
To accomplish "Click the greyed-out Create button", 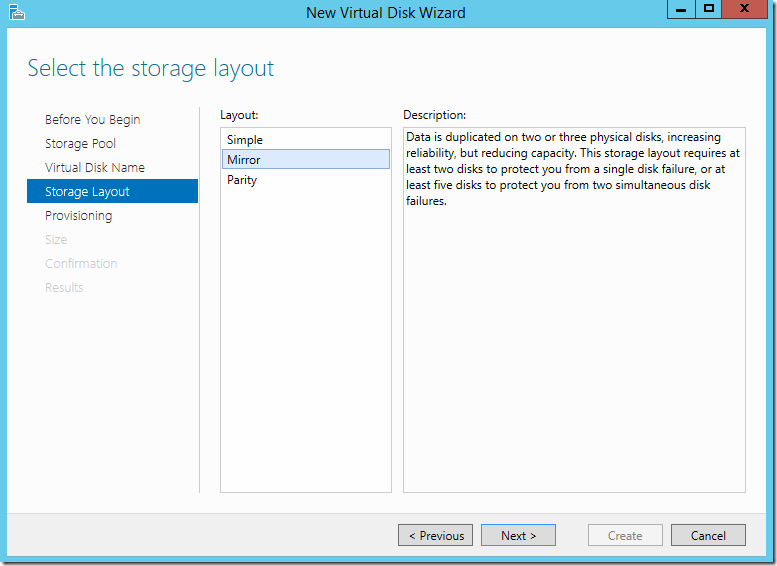I will [625, 536].
